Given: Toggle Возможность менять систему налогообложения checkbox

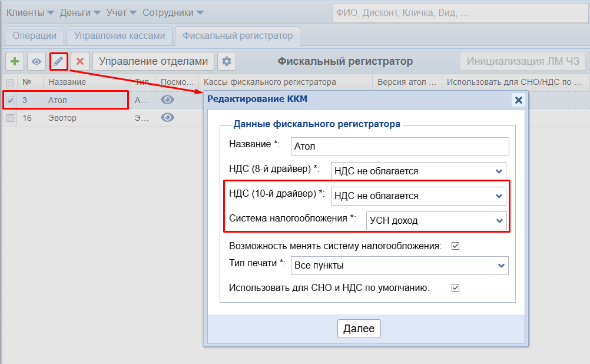Looking at the screenshot, I should (455, 246).
